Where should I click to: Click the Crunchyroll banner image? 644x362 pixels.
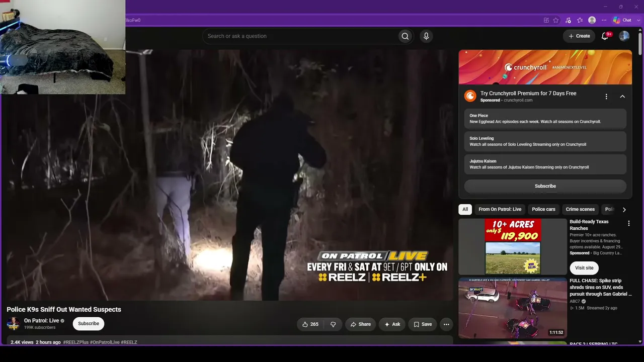545,67
